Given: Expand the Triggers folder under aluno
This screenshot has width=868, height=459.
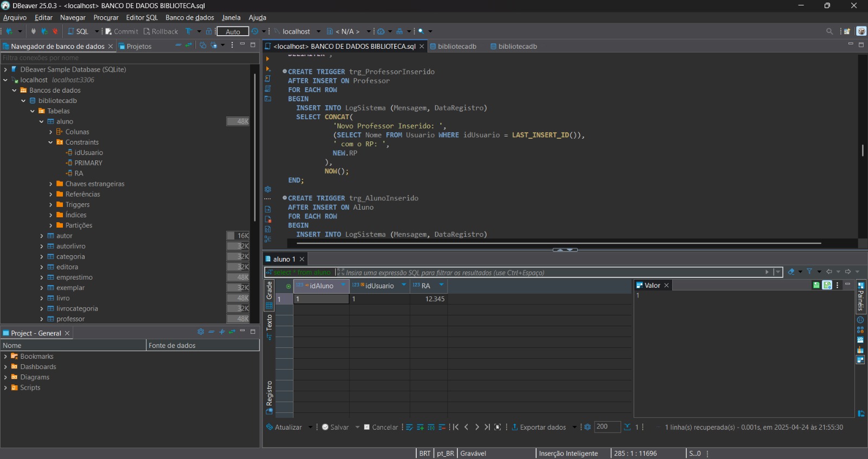Looking at the screenshot, I should (50, 205).
